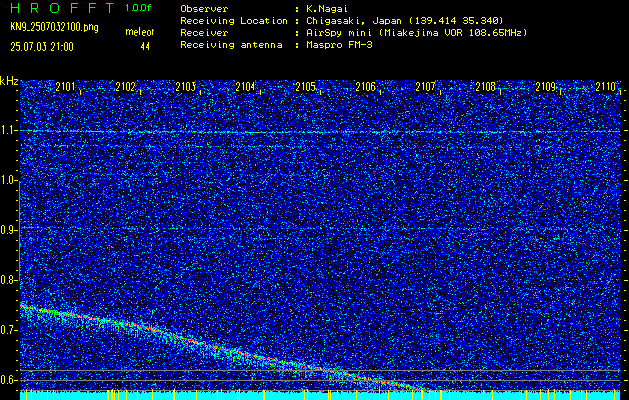Click the Observer field label
The width and height of the screenshot is (629, 400).
(x=204, y=9)
